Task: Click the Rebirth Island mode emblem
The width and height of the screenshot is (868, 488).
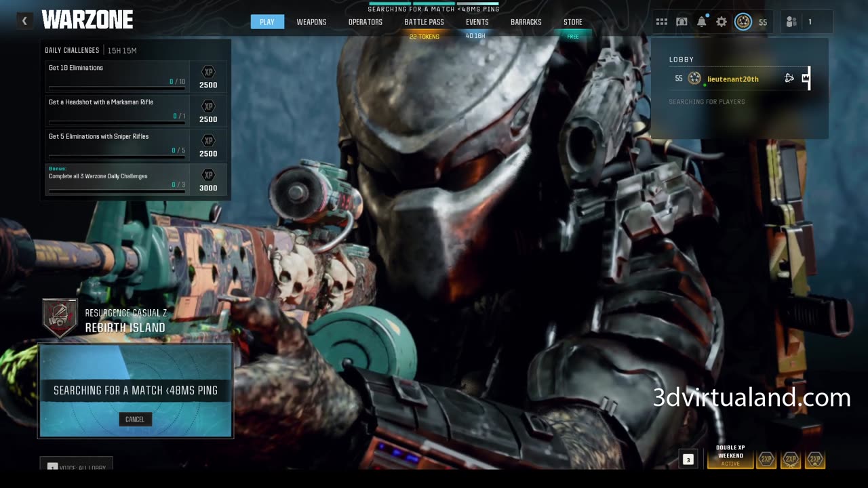Action: tap(60, 318)
